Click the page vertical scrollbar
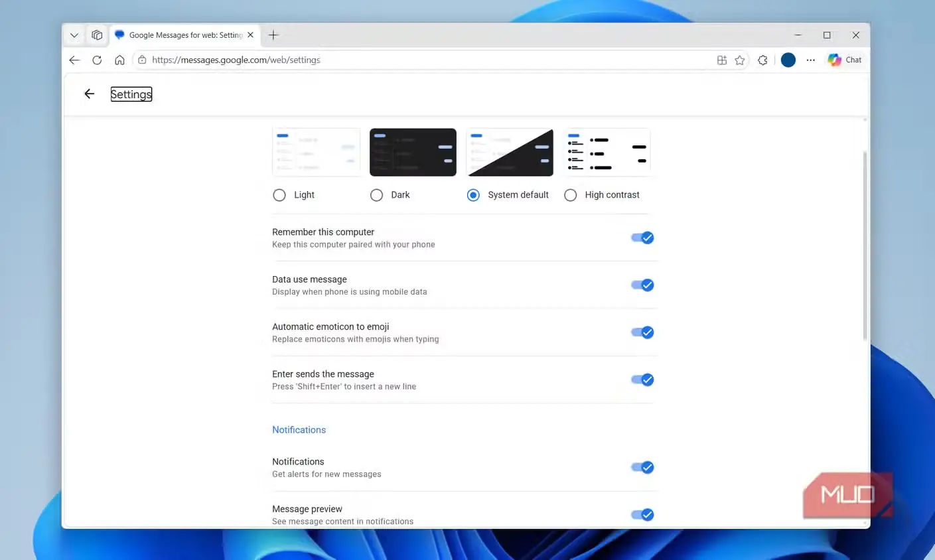Image resolution: width=935 pixels, height=560 pixels. click(865, 245)
